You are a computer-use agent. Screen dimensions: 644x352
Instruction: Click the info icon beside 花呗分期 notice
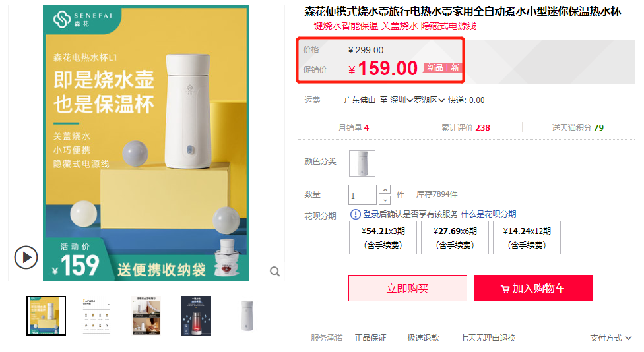pyautogui.click(x=356, y=214)
